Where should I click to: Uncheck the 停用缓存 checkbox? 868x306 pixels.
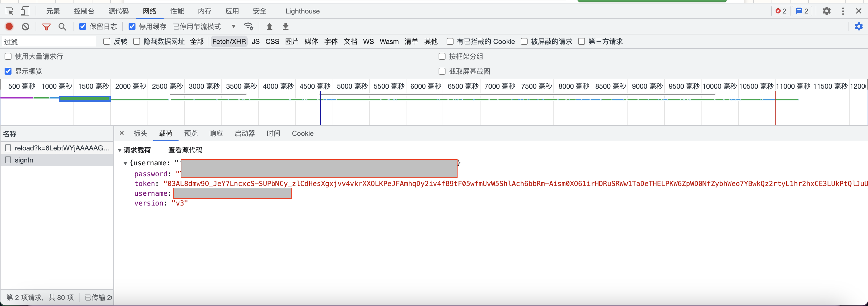(x=132, y=26)
